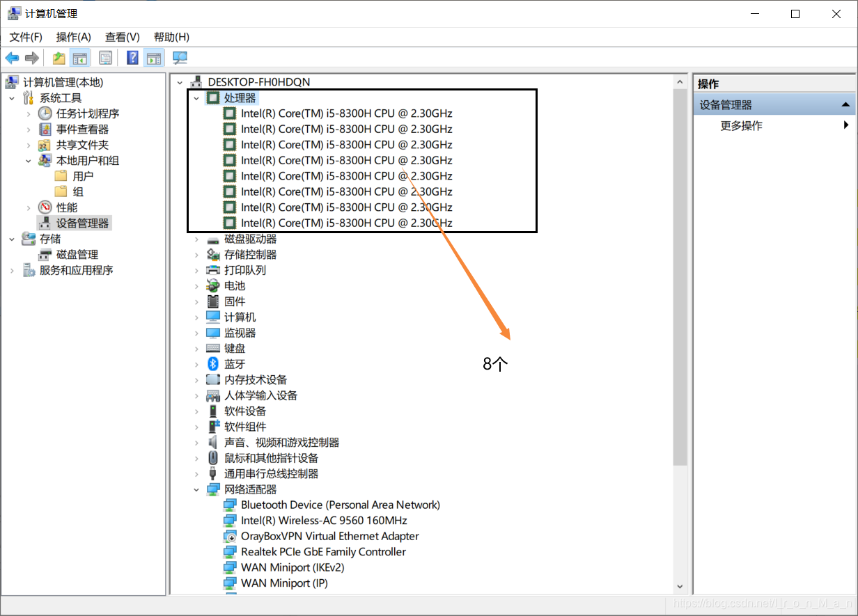Image resolution: width=858 pixels, height=616 pixels.
Task: Open Help via the question mark icon
Action: [x=132, y=58]
